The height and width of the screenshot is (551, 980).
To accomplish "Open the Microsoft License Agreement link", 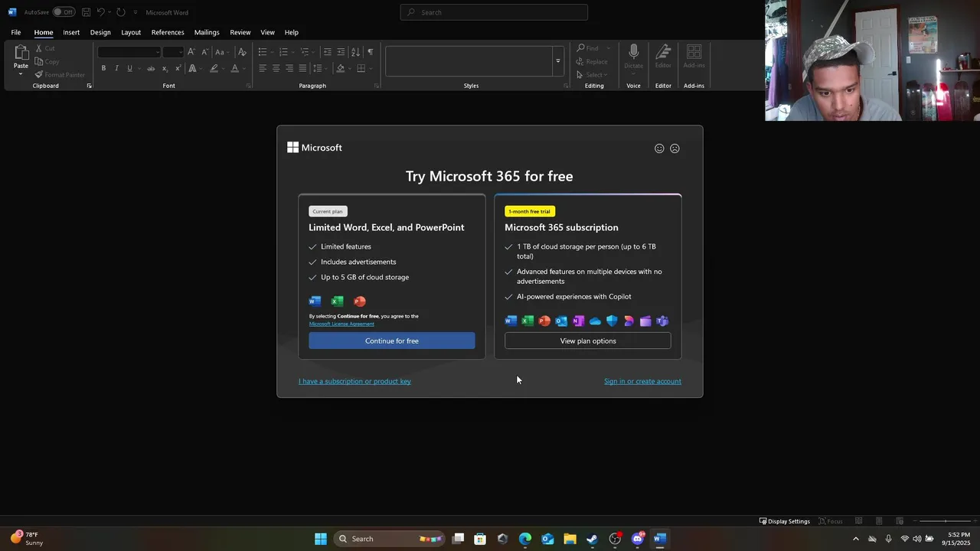I will click(x=341, y=324).
